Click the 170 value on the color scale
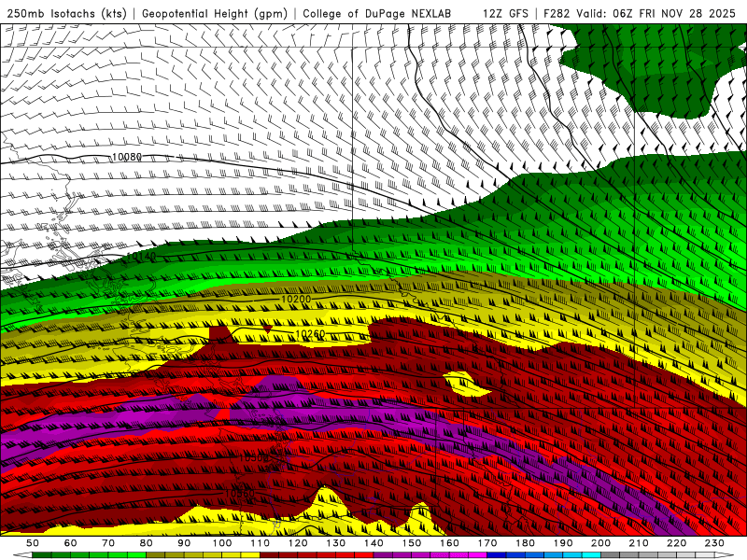This screenshot has height=560, width=747. pos(487,543)
